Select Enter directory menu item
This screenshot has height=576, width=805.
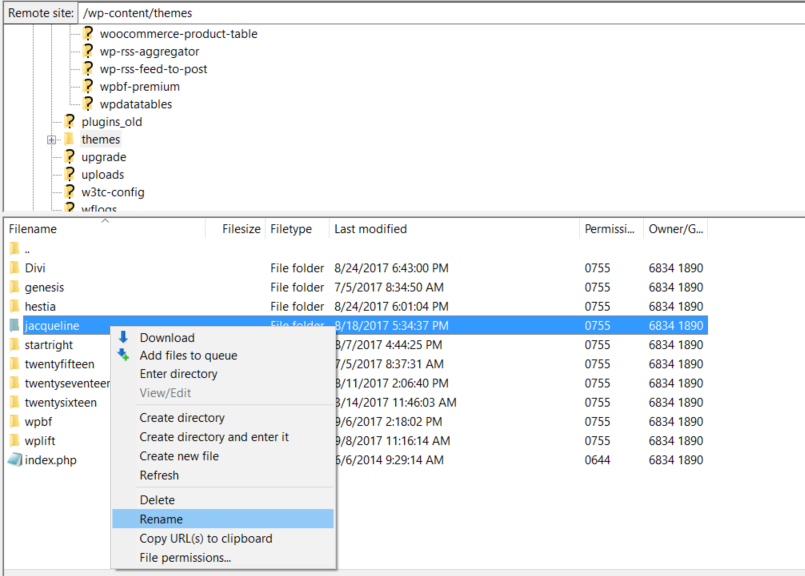(x=223, y=374)
